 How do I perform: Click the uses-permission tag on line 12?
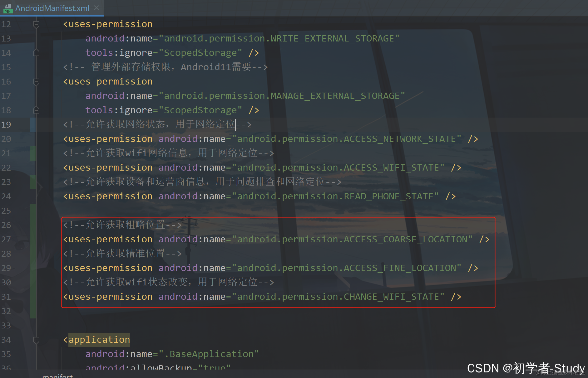coord(108,24)
